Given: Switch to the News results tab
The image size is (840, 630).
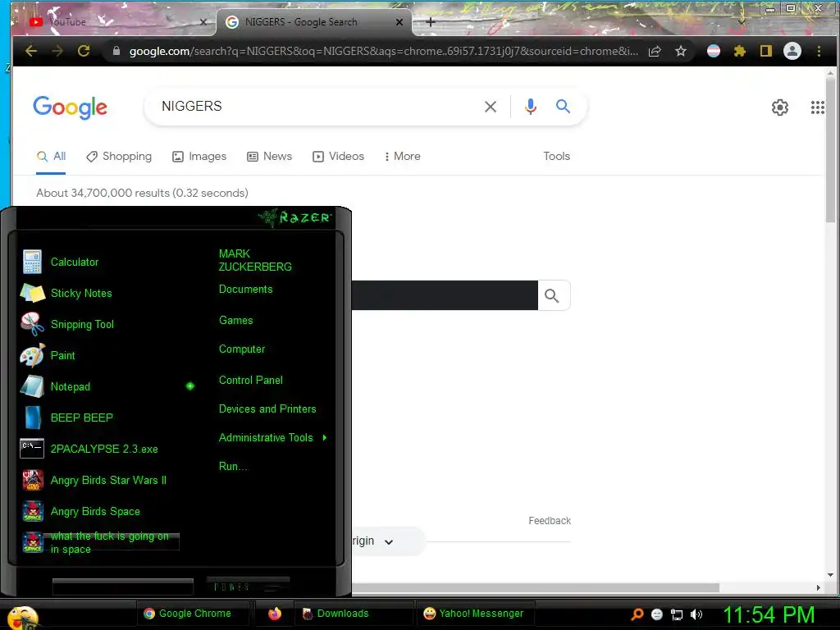Looking at the screenshot, I should coord(269,157).
